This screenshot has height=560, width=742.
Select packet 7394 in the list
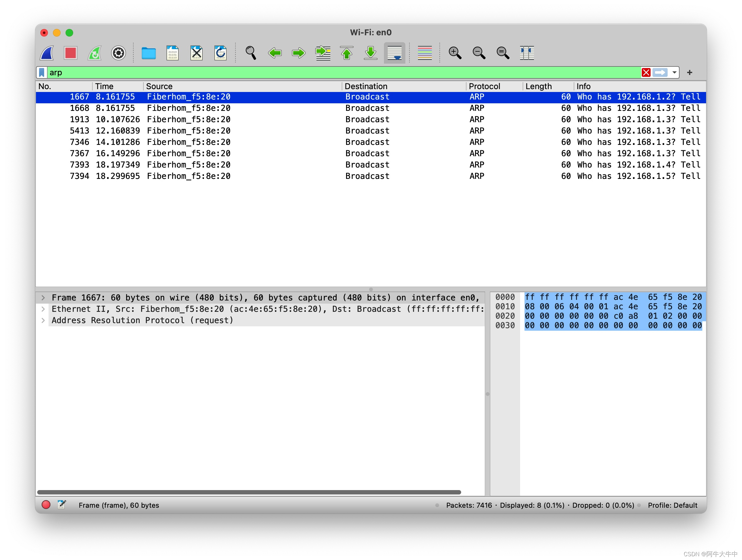point(371,177)
